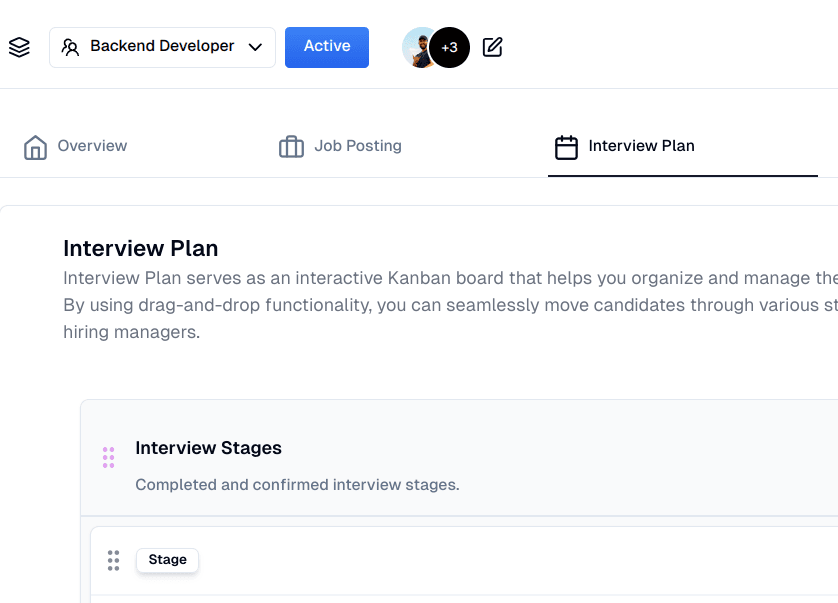Open the Backend Developer job dropdown

coord(162,47)
